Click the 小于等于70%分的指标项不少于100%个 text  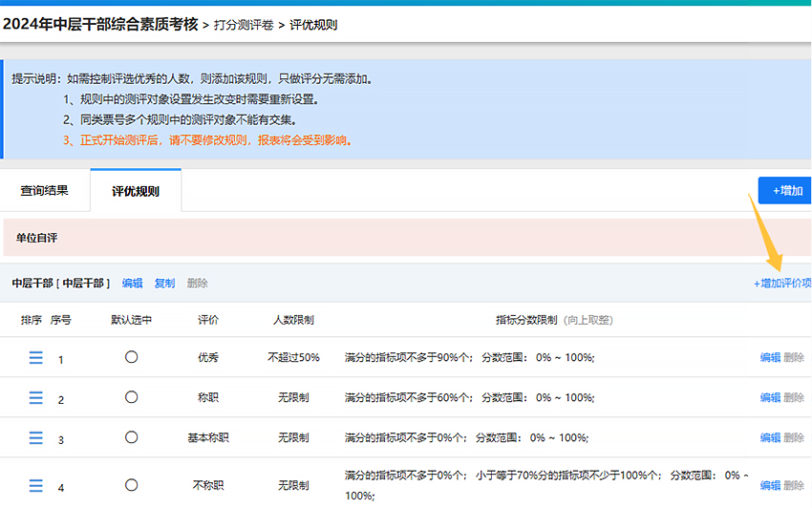coord(568,476)
